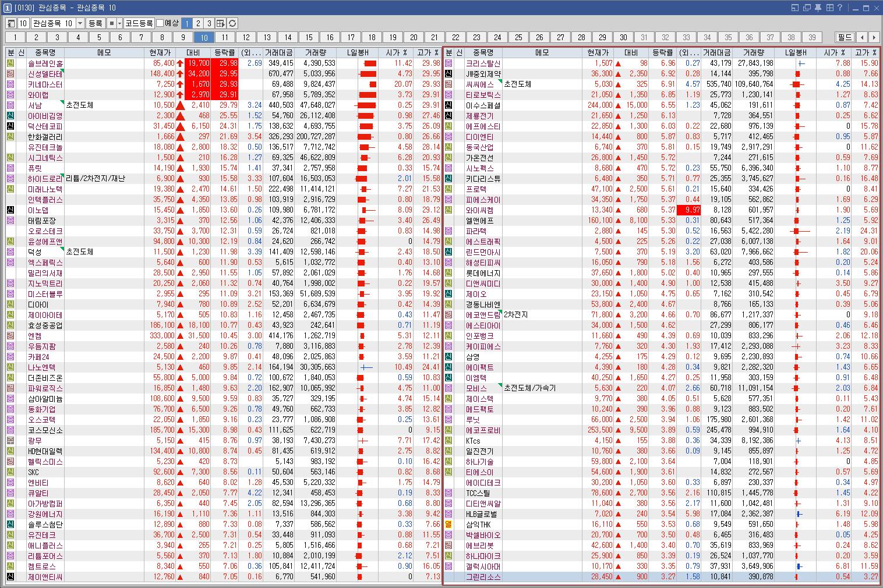
Task: Switch to group tab 39
Action: (812, 37)
